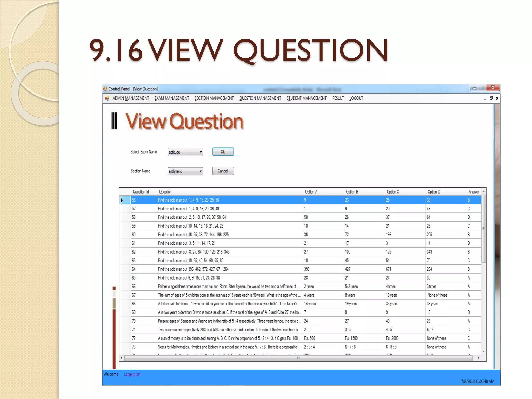This screenshot has height=399, width=532.
Task: Click the Option A column header
Action: point(323,192)
